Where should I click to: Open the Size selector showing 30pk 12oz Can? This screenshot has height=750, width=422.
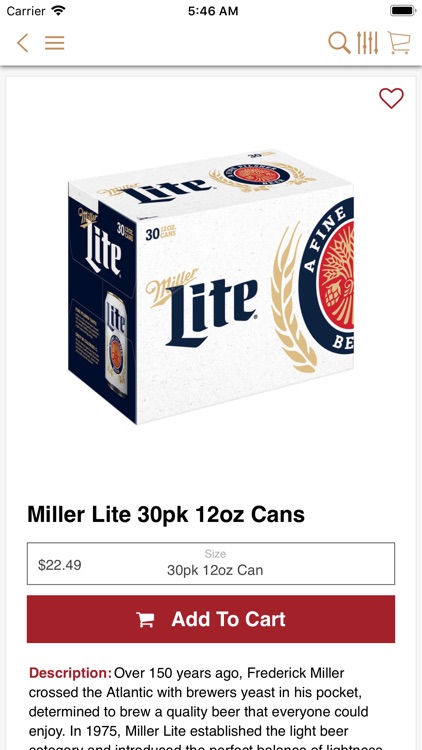coord(215,563)
